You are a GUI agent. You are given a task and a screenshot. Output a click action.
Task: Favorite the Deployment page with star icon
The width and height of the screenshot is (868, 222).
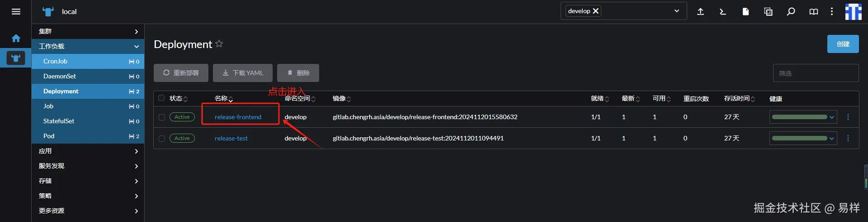tap(219, 43)
